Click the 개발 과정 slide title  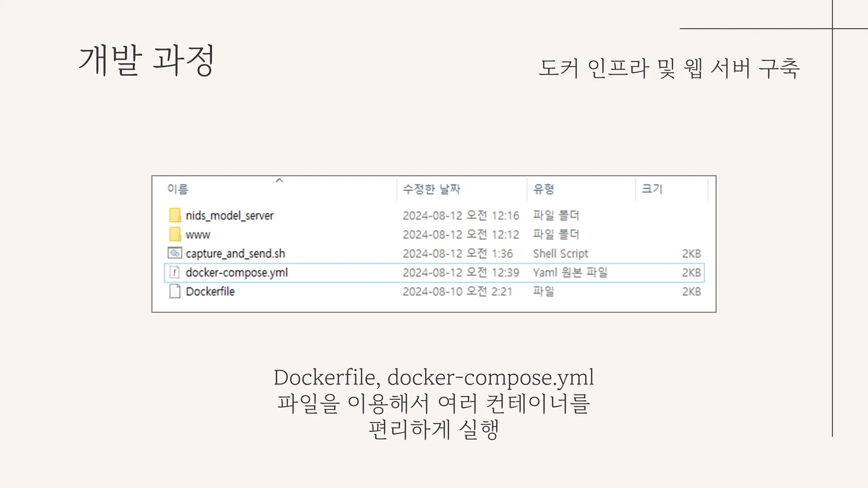(x=147, y=61)
